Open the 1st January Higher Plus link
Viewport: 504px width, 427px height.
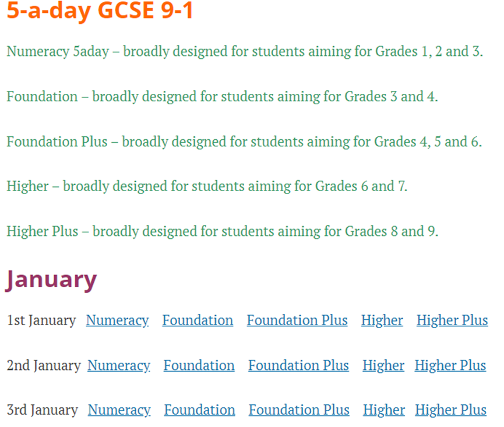pyautogui.click(x=452, y=320)
